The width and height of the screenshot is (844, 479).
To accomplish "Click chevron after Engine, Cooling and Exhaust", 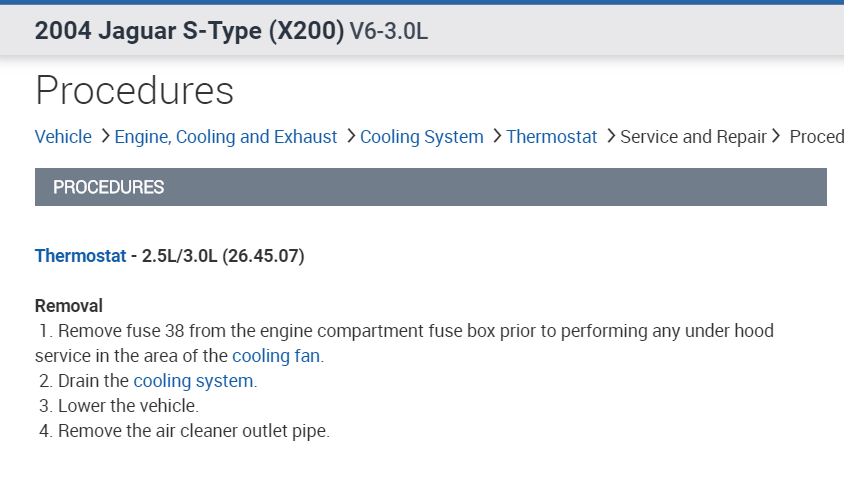I will pyautogui.click(x=351, y=136).
